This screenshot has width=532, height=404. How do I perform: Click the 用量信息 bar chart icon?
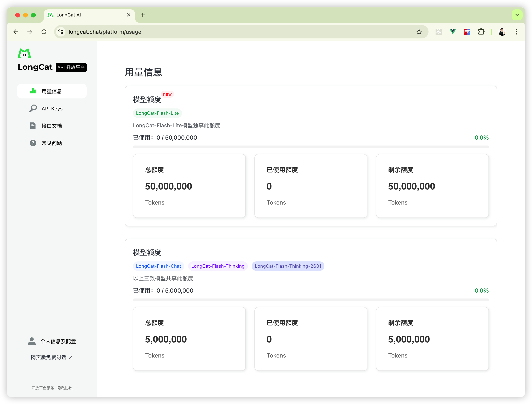click(x=33, y=91)
